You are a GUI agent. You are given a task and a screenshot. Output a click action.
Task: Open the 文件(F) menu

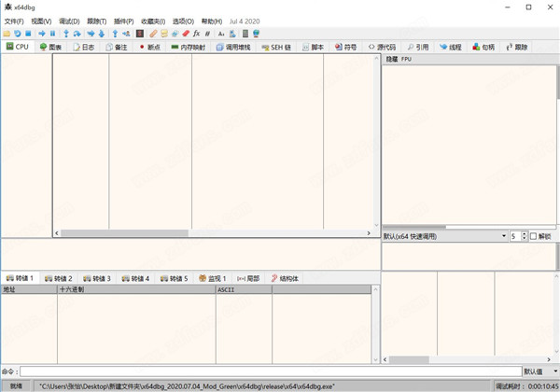point(14,21)
